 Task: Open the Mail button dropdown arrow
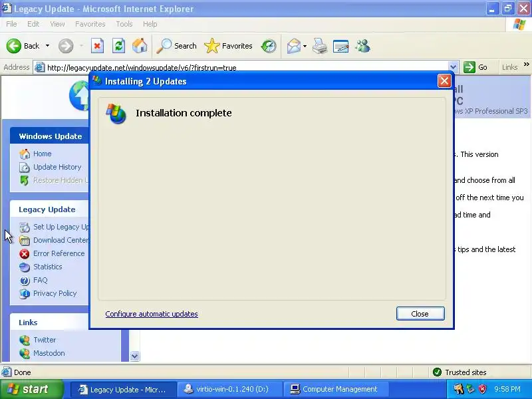(305, 46)
